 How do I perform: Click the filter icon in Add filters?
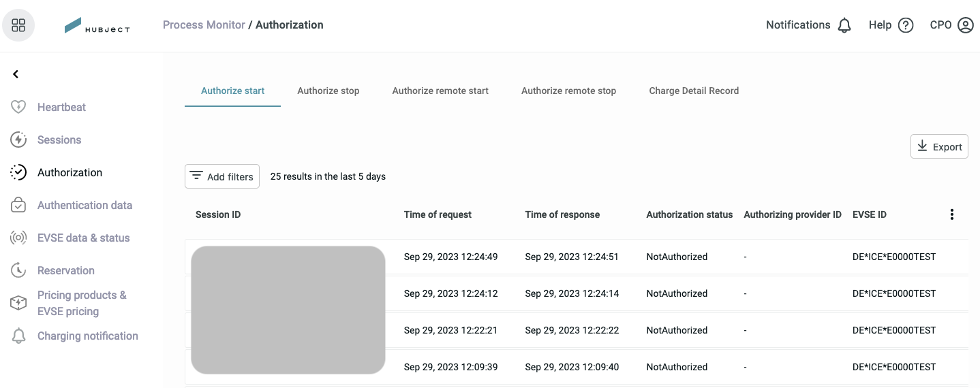[x=196, y=176]
